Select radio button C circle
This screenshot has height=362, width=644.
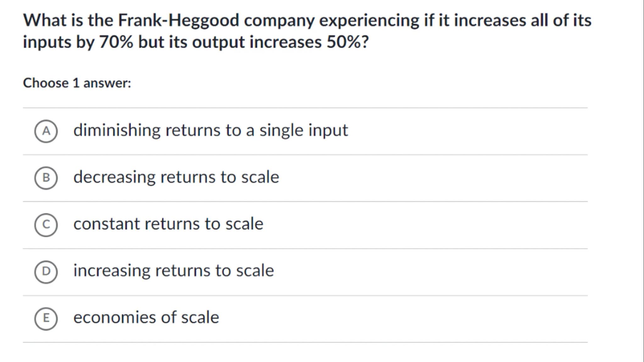point(46,225)
